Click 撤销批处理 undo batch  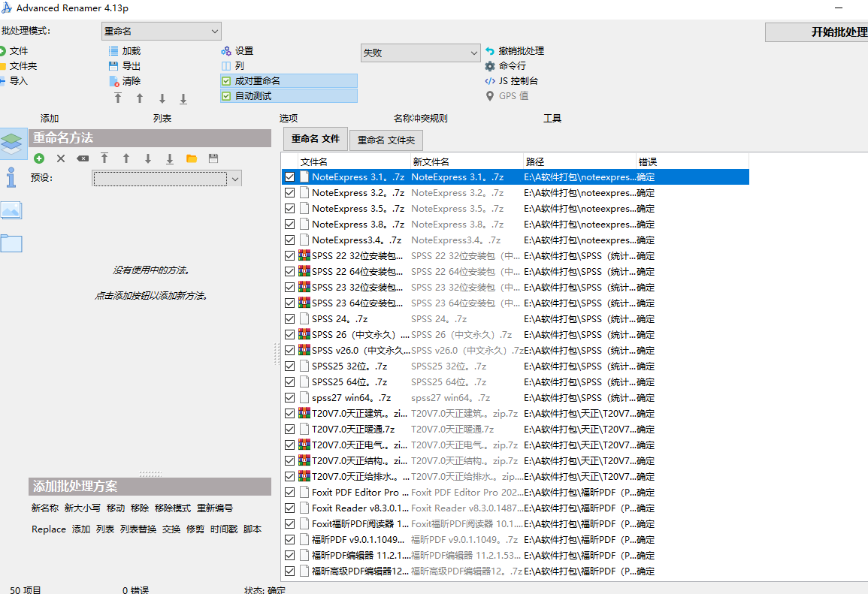click(x=515, y=51)
